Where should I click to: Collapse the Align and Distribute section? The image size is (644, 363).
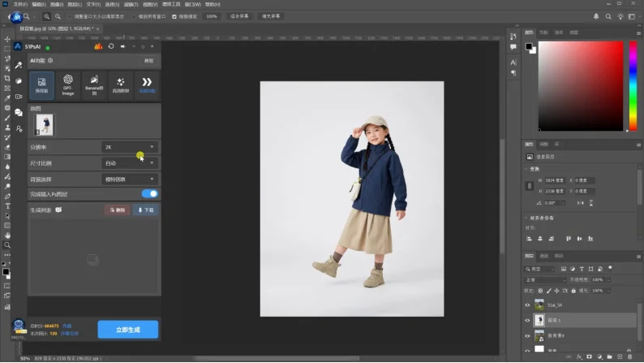click(x=526, y=218)
